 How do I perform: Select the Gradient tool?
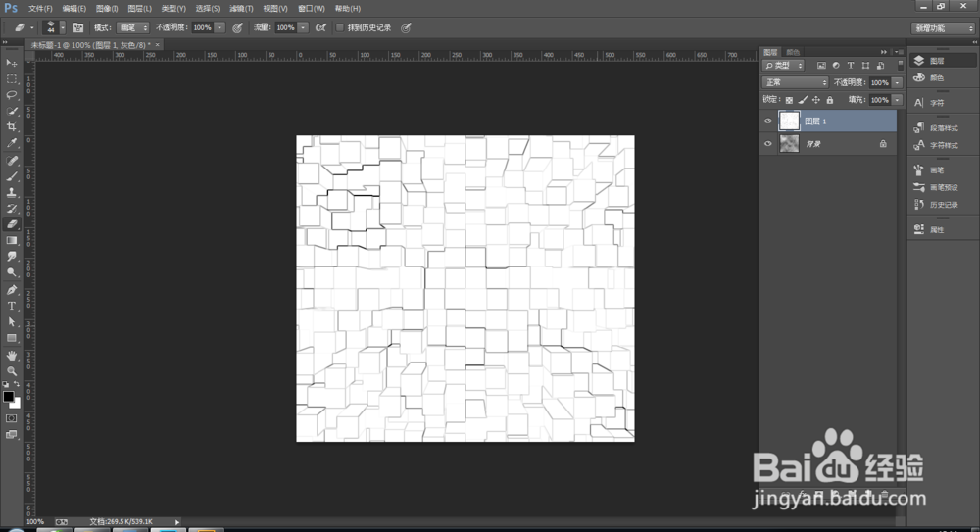(11, 241)
